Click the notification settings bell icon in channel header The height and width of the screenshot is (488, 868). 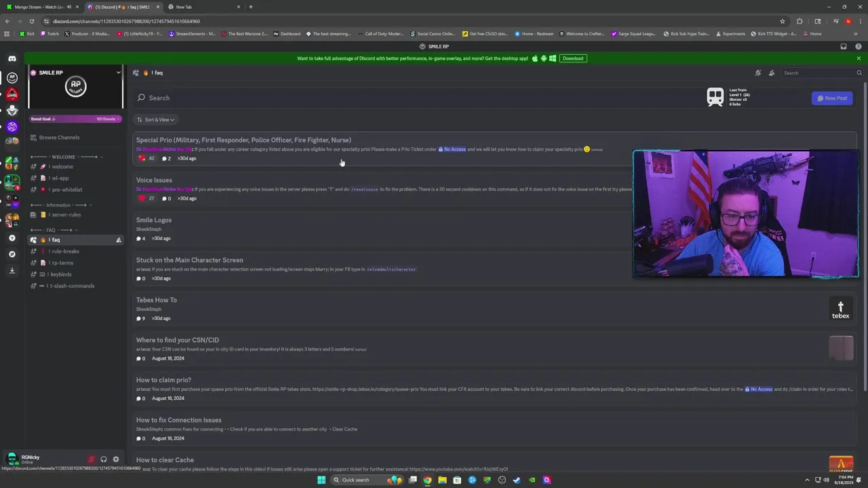[x=758, y=73]
